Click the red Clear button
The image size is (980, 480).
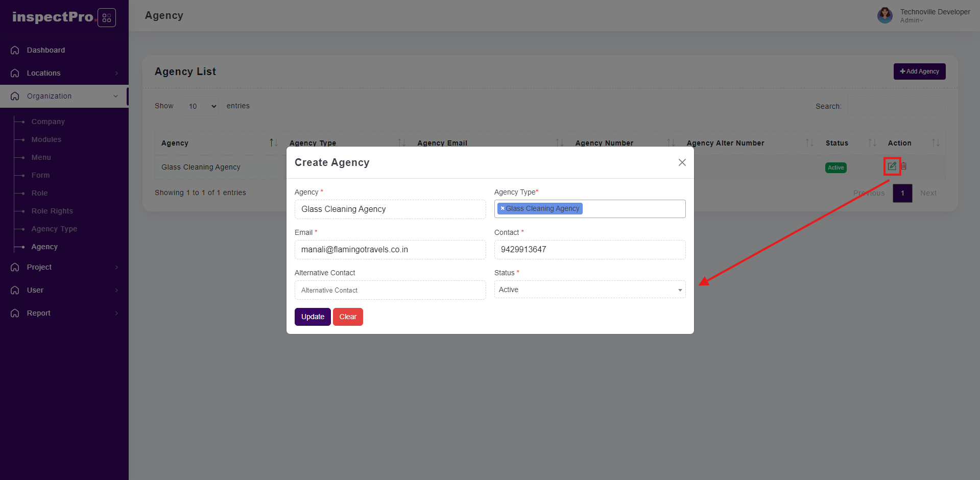click(348, 317)
